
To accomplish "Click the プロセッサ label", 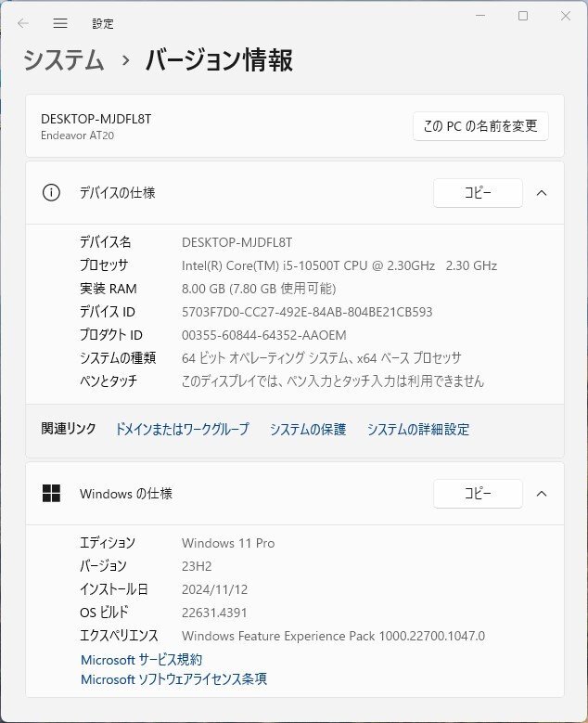I will 104,265.
